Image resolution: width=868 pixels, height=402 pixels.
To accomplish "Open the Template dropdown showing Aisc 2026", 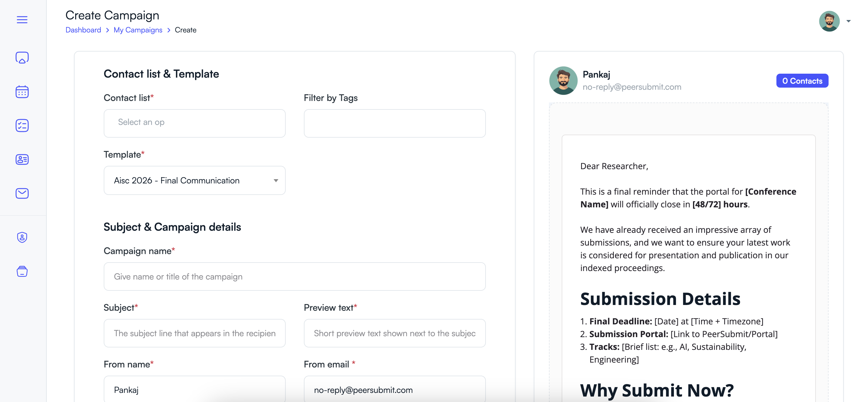I will pyautogui.click(x=194, y=180).
